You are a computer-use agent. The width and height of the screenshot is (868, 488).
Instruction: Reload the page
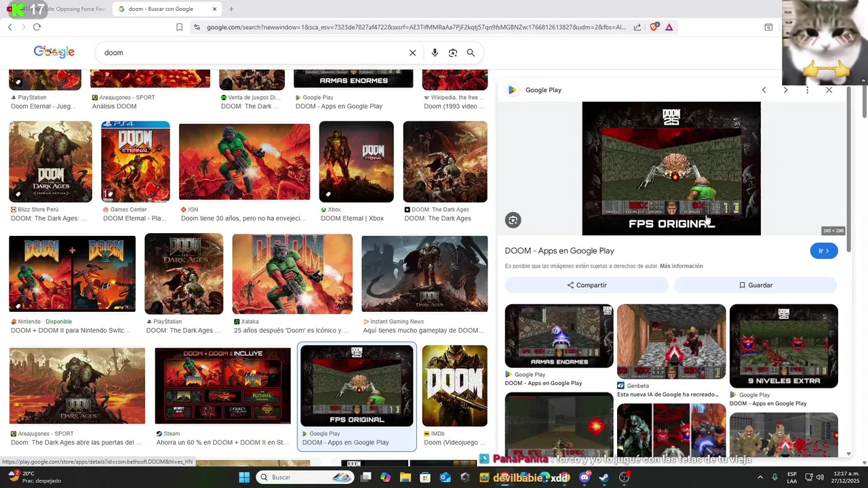pyautogui.click(x=37, y=27)
